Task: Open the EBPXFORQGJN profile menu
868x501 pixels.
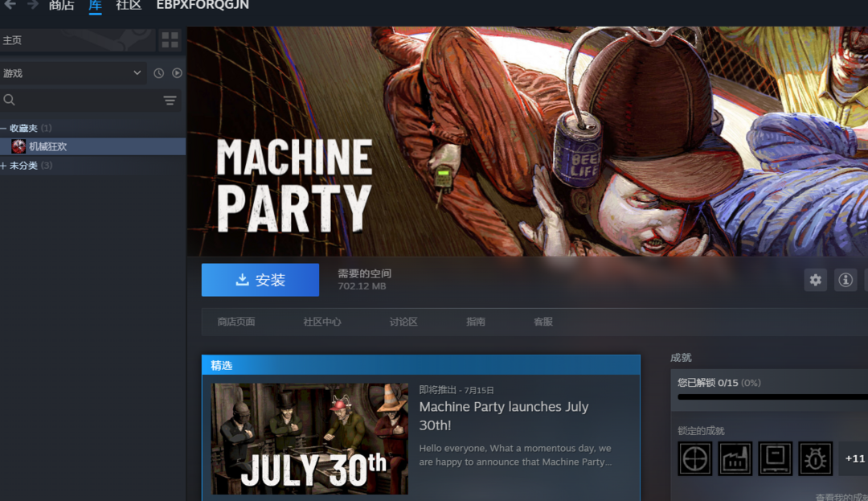Action: tap(203, 5)
